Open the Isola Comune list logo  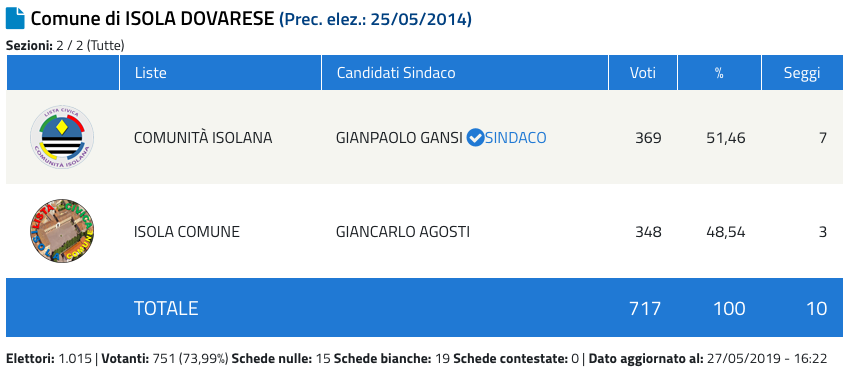click(x=62, y=231)
